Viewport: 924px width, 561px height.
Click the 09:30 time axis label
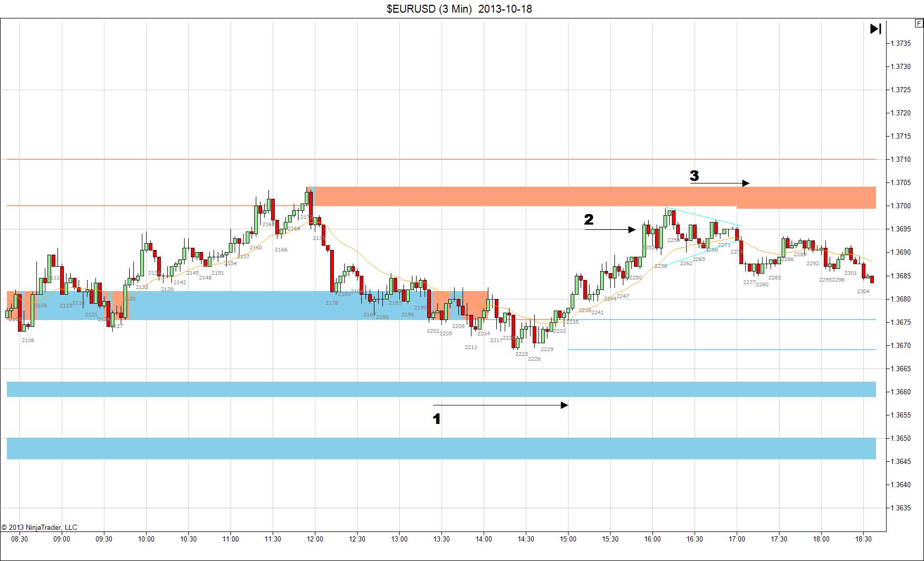pos(104,539)
